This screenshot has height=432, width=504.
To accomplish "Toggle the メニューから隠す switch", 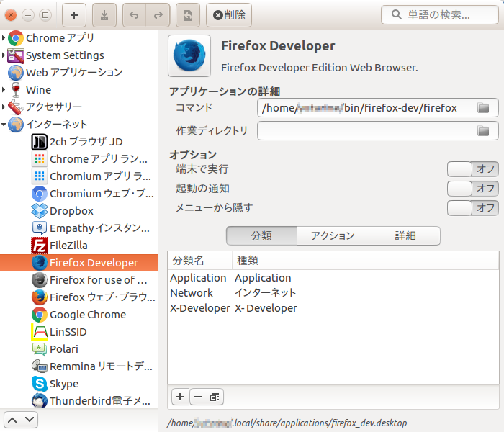I will click(x=473, y=208).
